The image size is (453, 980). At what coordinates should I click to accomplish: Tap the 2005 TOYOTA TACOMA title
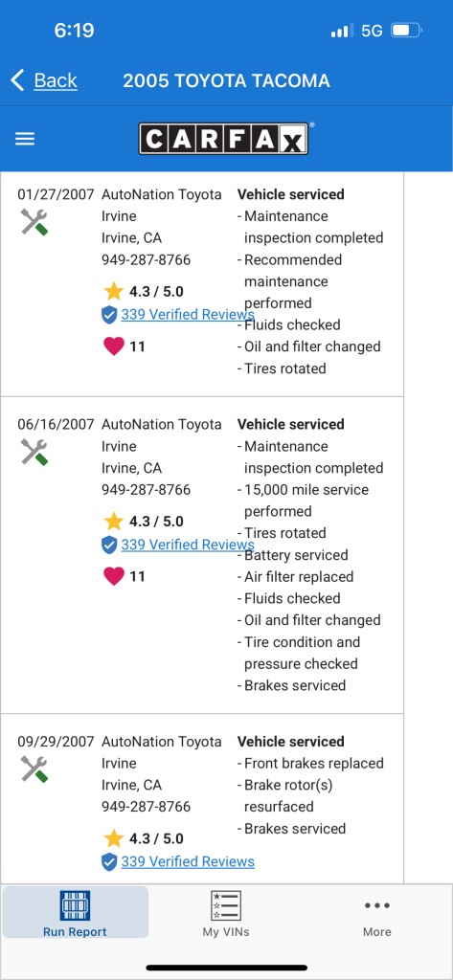(226, 80)
